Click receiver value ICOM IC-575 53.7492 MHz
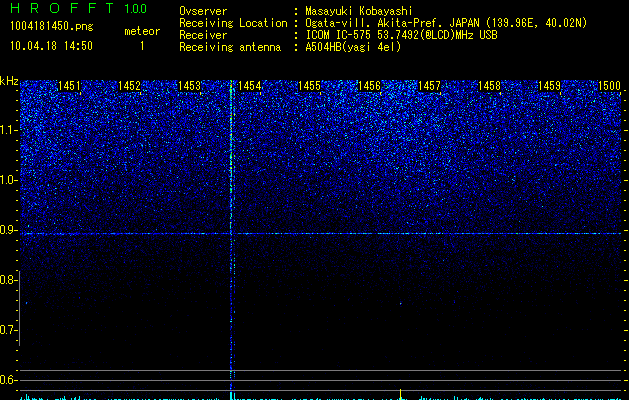 [x=401, y=35]
